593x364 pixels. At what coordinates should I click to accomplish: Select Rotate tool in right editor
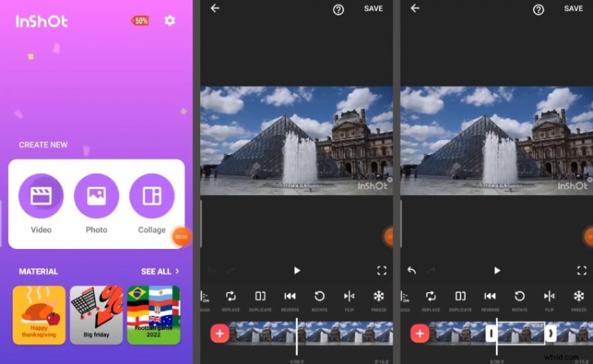520,300
